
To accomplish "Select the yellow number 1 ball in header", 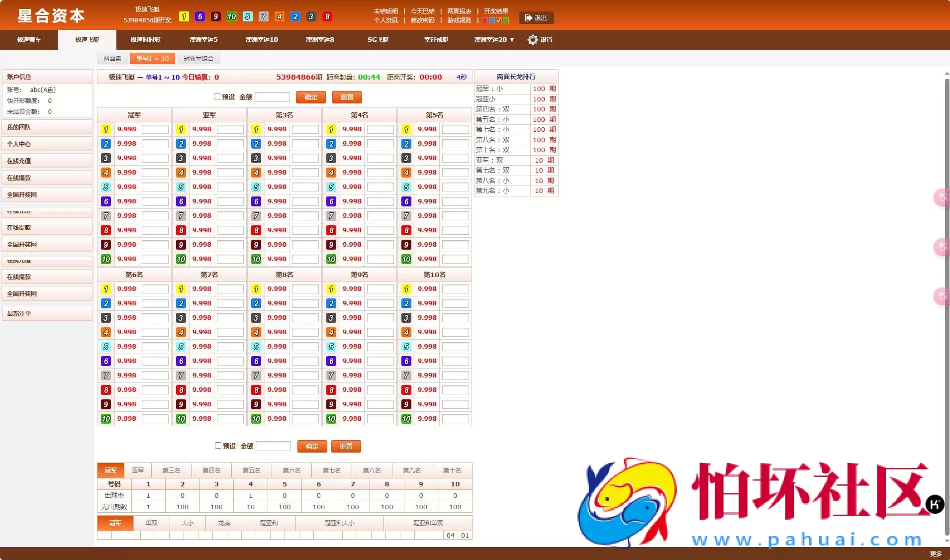I will pos(185,16).
